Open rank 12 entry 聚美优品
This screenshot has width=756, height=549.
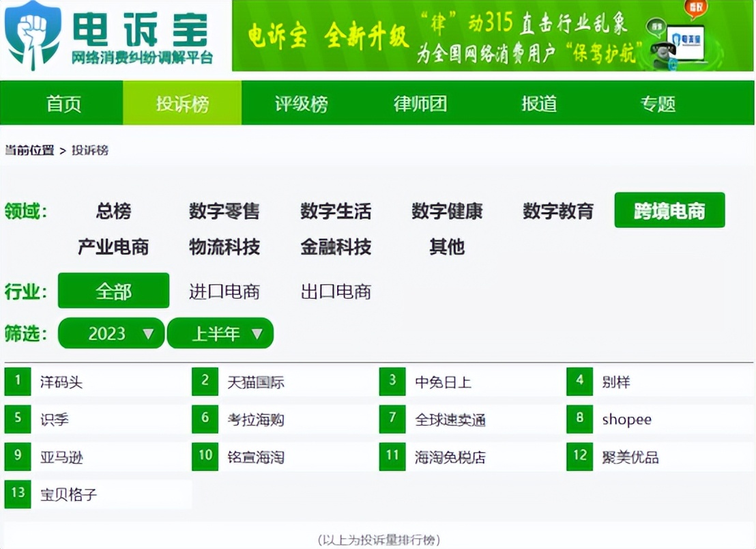click(x=630, y=456)
